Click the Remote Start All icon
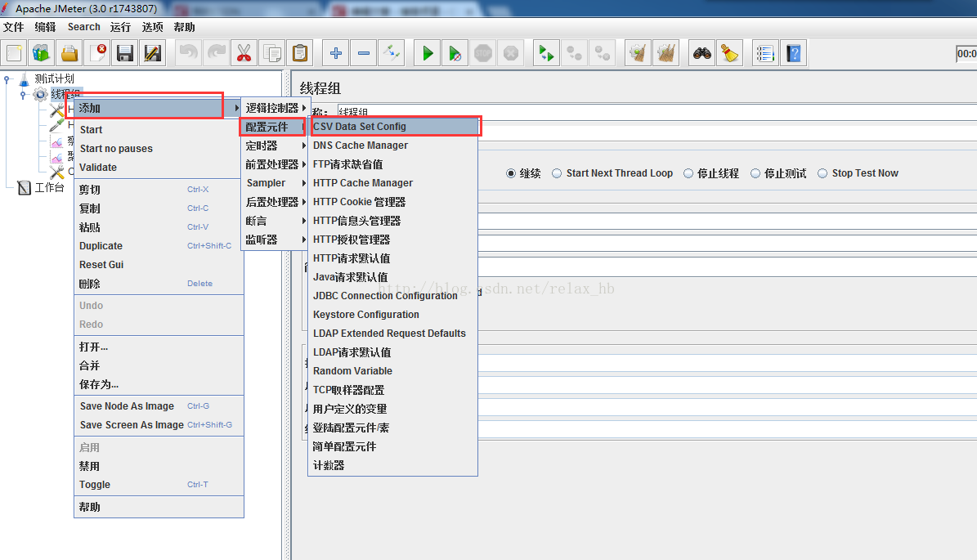This screenshot has width=977, height=560. [546, 54]
